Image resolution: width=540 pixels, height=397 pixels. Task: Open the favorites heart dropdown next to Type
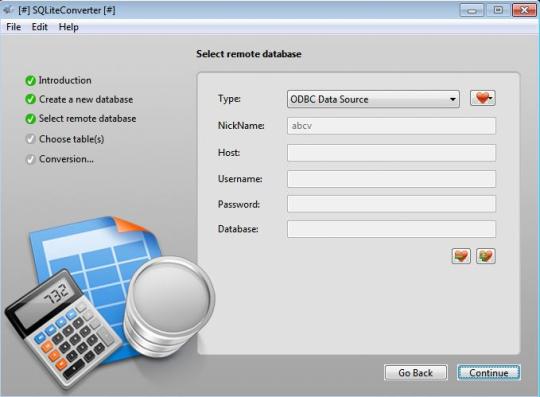tap(483, 98)
